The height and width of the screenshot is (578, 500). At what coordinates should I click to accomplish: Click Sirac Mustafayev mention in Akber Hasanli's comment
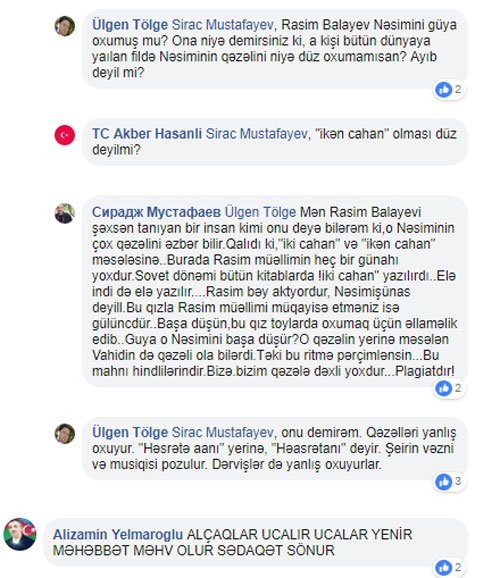tap(256, 134)
